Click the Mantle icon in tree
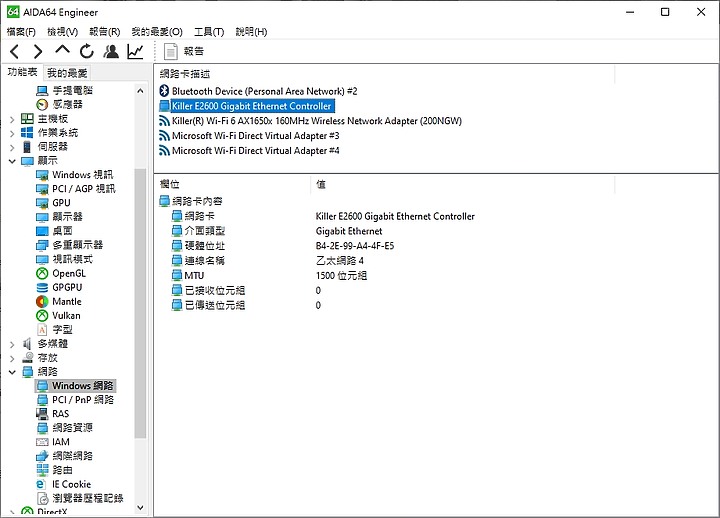The image size is (720, 518). [42, 302]
